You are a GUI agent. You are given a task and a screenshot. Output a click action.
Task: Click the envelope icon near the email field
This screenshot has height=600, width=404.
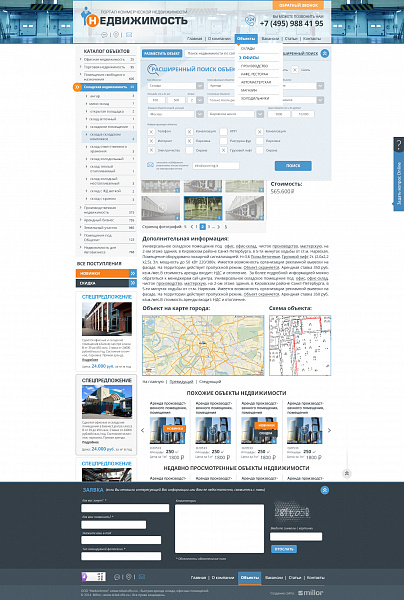pos(150,165)
